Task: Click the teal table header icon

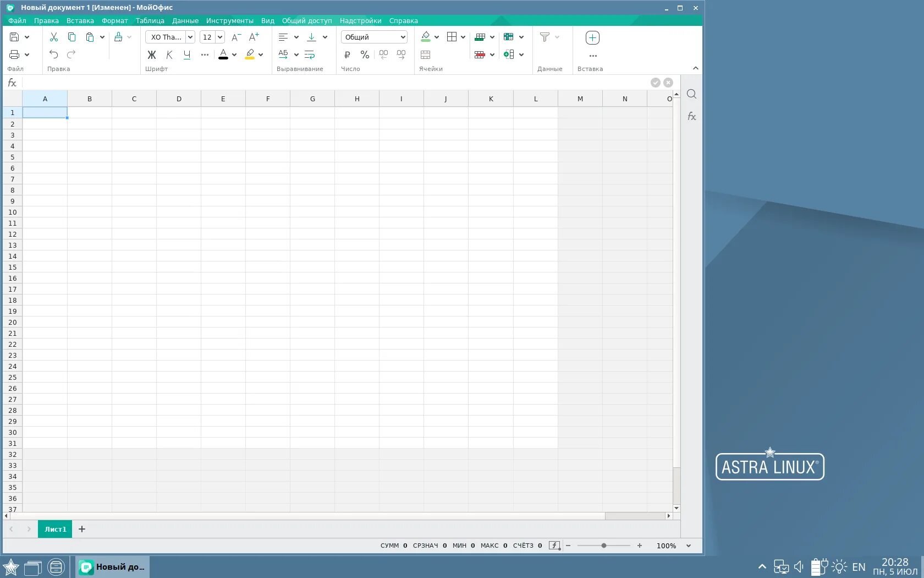Action: coord(509,37)
